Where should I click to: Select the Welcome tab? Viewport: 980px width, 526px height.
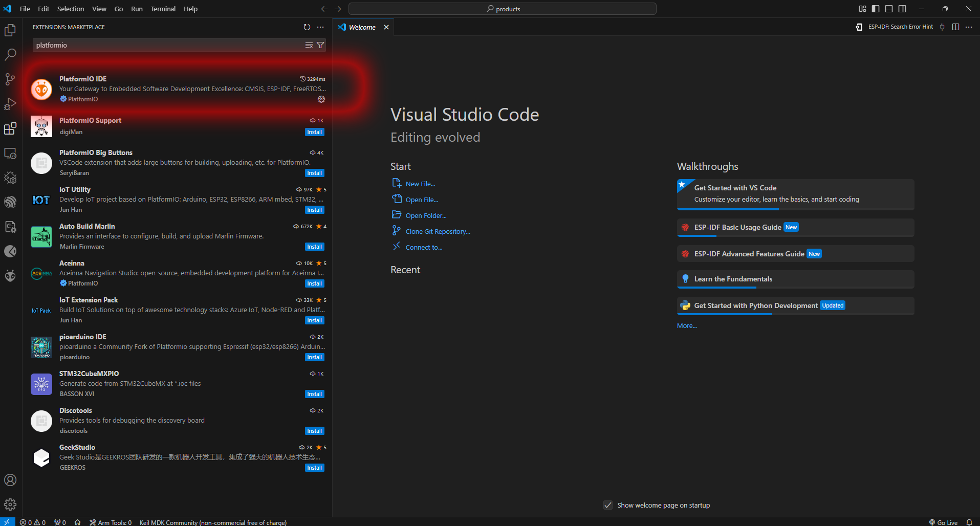[x=362, y=27]
